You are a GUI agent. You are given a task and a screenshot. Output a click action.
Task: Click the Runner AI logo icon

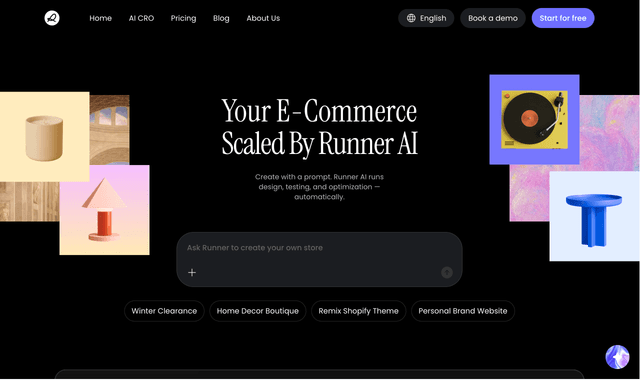(52, 18)
